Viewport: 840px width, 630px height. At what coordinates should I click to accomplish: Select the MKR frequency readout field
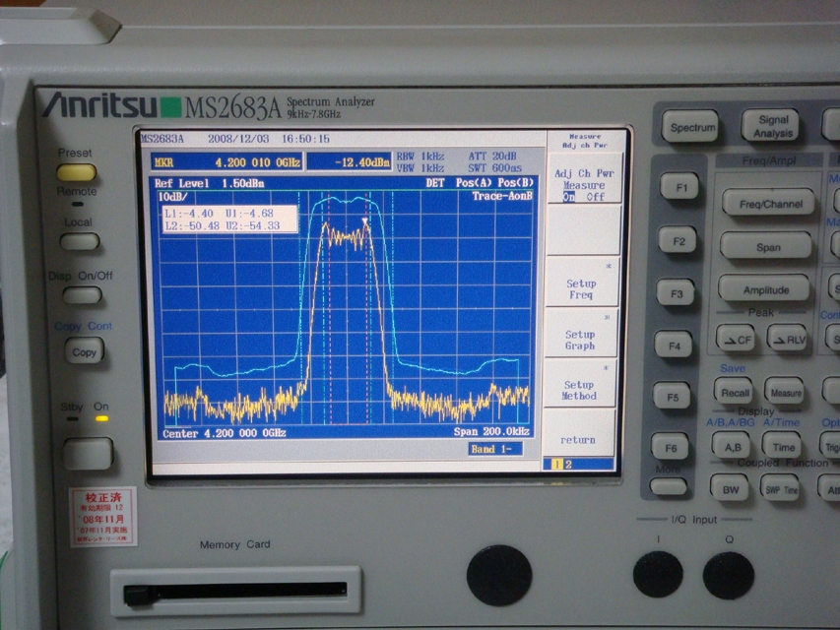[x=226, y=161]
